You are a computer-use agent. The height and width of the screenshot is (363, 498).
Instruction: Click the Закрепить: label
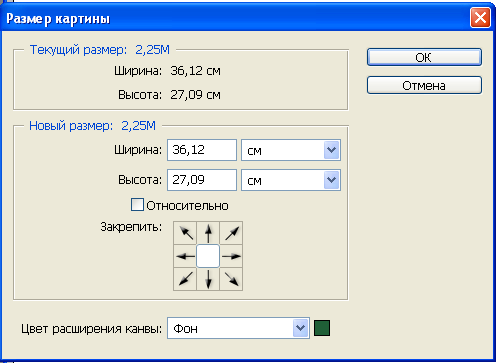click(x=131, y=227)
